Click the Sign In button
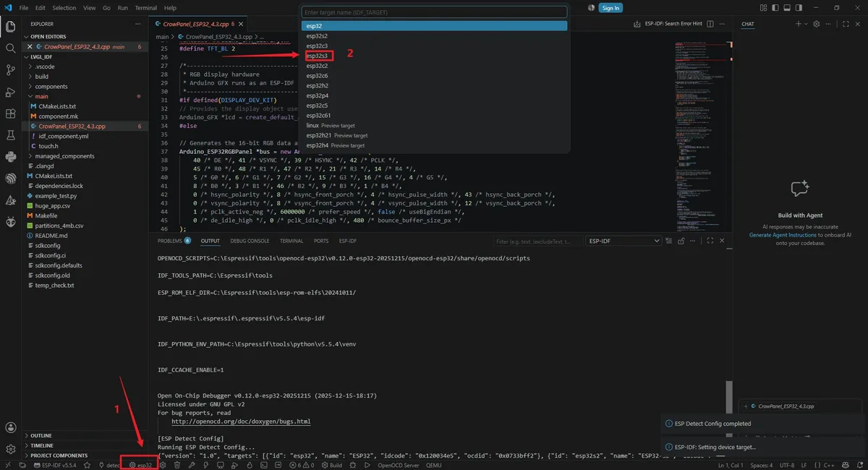 coord(610,8)
